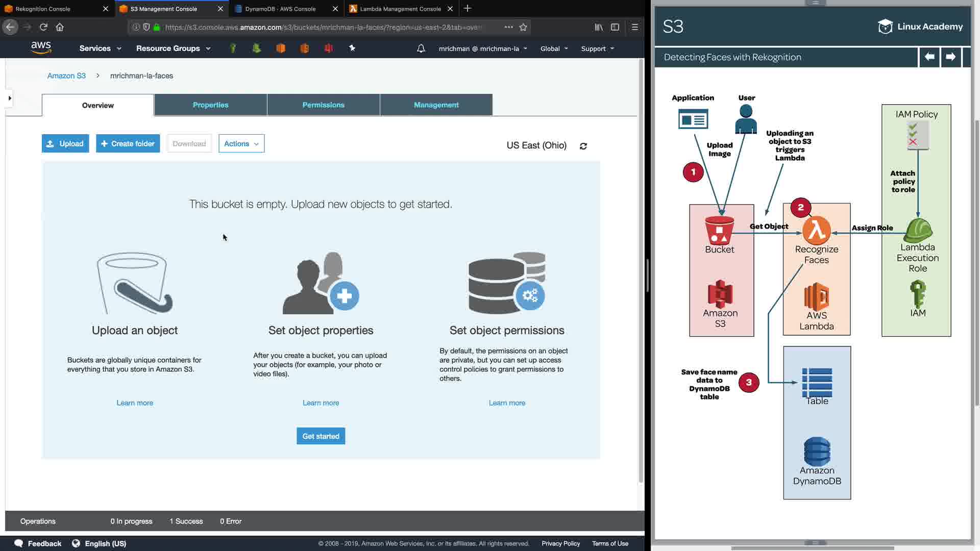Open the Resource Groups dropdown

click(x=173, y=48)
